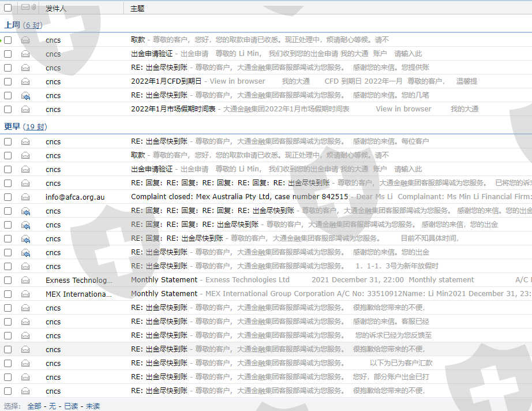Click the envelope icon of 2022年1月CFD到期日 email

click(25, 82)
